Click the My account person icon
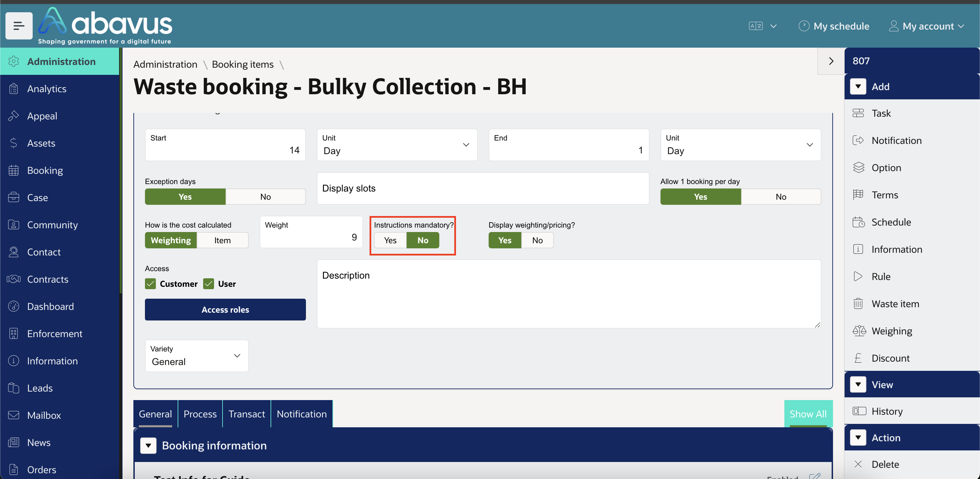Image resolution: width=980 pixels, height=479 pixels. click(894, 26)
